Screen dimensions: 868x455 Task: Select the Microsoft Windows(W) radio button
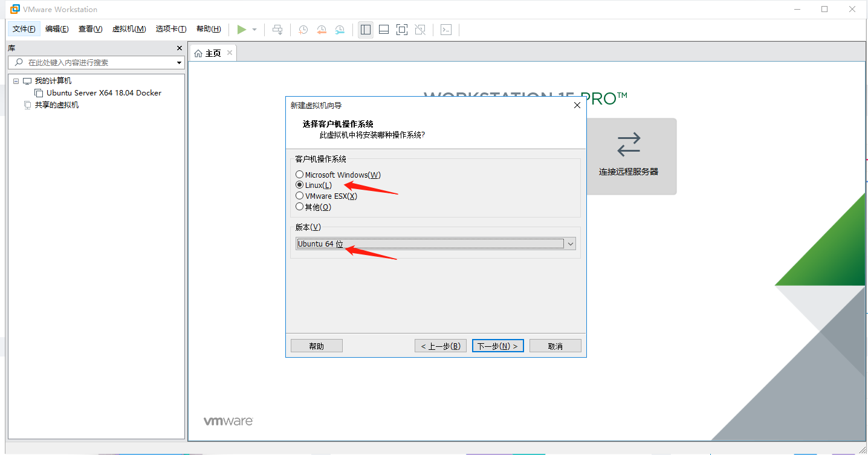pos(299,175)
